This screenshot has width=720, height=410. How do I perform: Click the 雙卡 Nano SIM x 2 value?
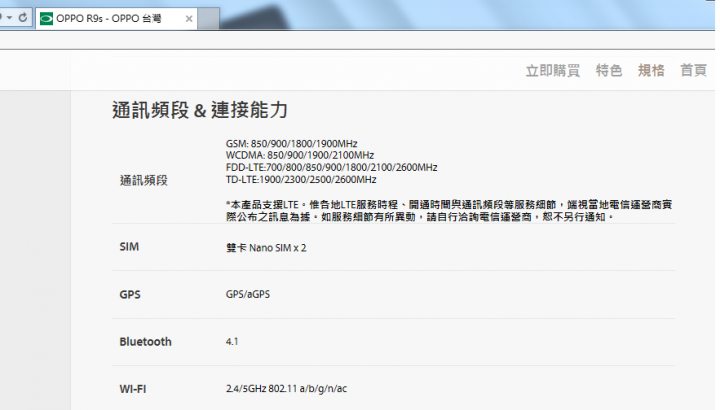click(266, 248)
